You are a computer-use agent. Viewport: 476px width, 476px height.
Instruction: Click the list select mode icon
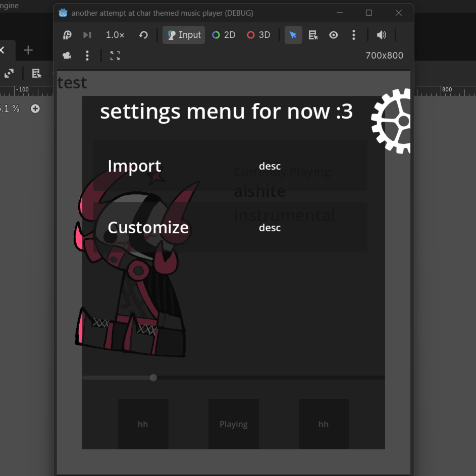tap(313, 35)
